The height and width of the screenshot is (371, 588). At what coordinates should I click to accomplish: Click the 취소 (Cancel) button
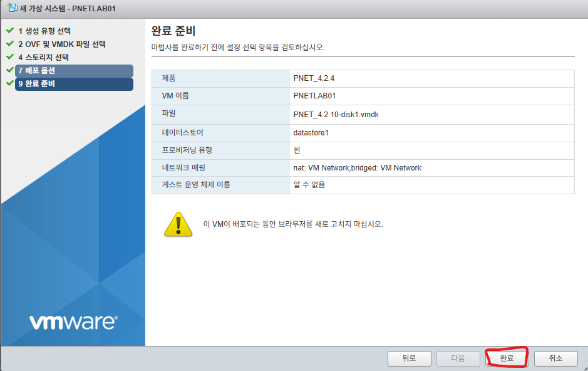pyautogui.click(x=555, y=358)
